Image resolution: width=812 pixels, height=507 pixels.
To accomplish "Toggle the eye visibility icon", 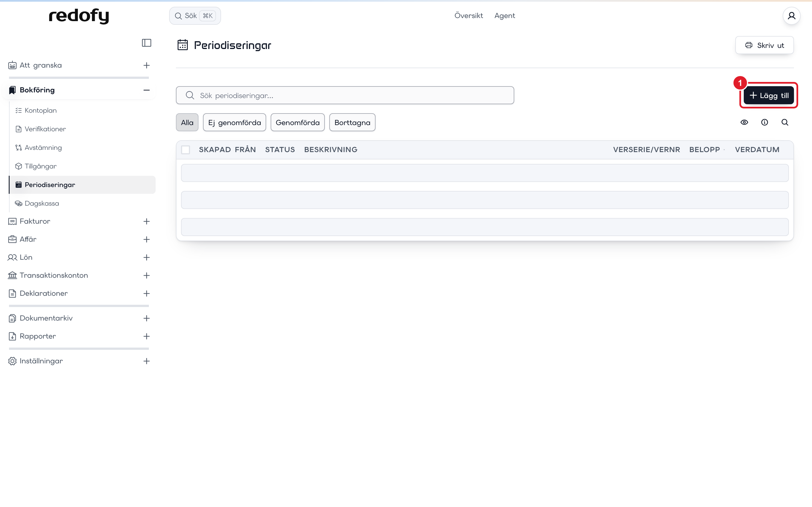I will (x=744, y=123).
